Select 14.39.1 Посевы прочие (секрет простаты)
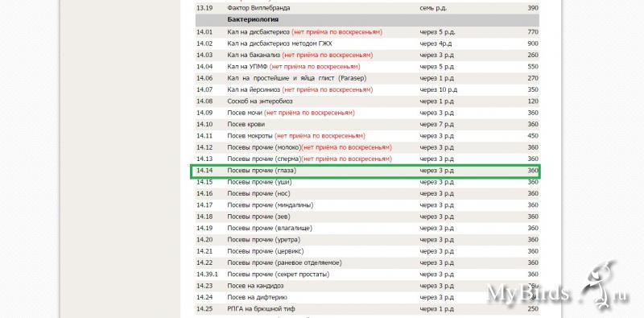The width and height of the screenshot is (644, 318). 367,274
